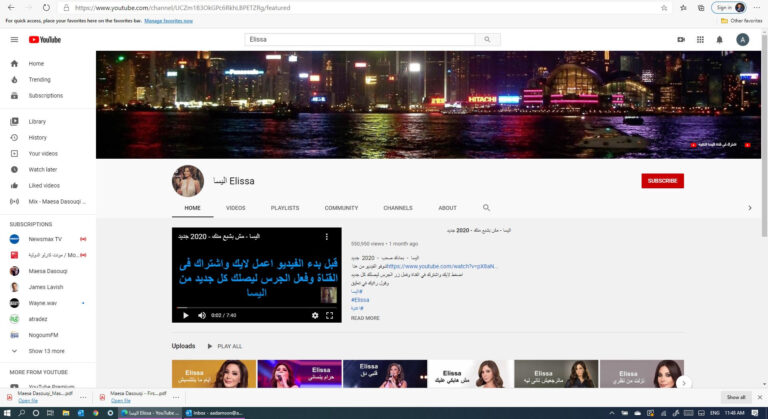Viewport: 768px width, 419px height.
Task: Open the YouTube hamburger guide menu
Action: (14, 40)
